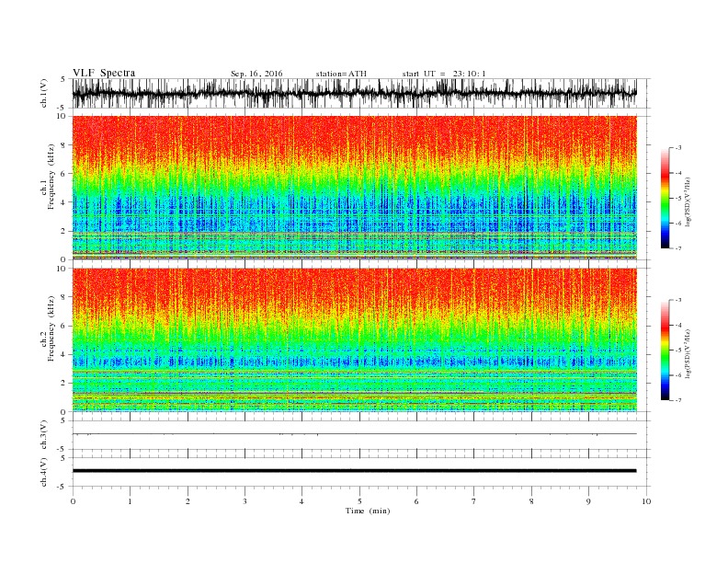Click time axis tick label "9"
This screenshot has width=728, height=563.
[x=588, y=501]
